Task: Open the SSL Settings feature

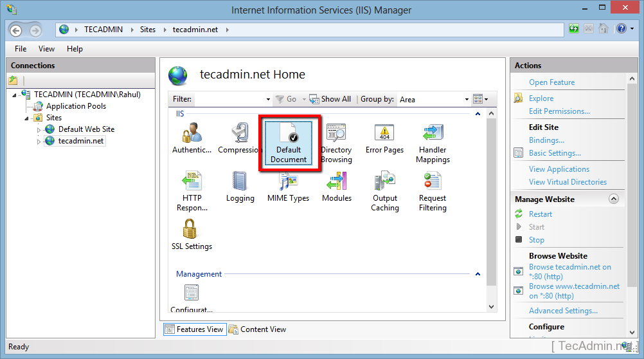Action: click(x=192, y=234)
